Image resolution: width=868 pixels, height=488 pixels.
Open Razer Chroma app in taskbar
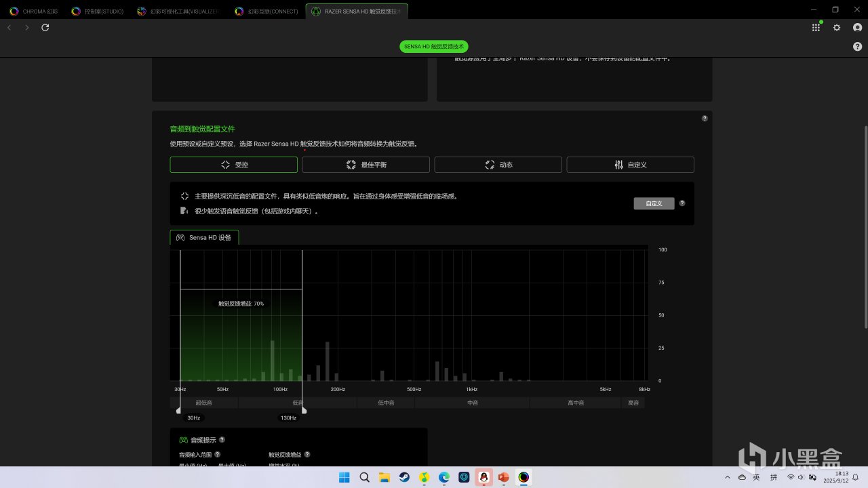(524, 477)
